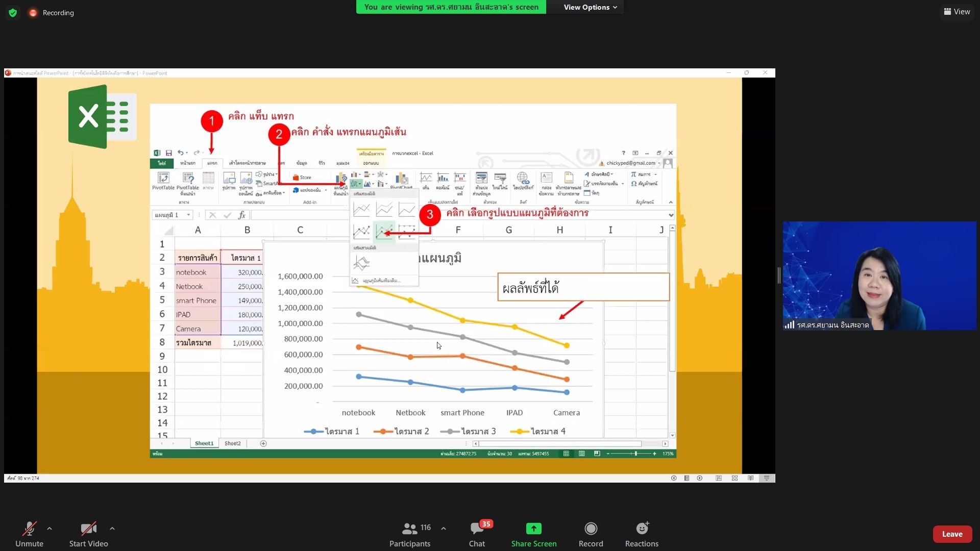Image resolution: width=980 pixels, height=551 pixels.
Task: Click the Hyperlink icon in ribbon
Action: (523, 182)
